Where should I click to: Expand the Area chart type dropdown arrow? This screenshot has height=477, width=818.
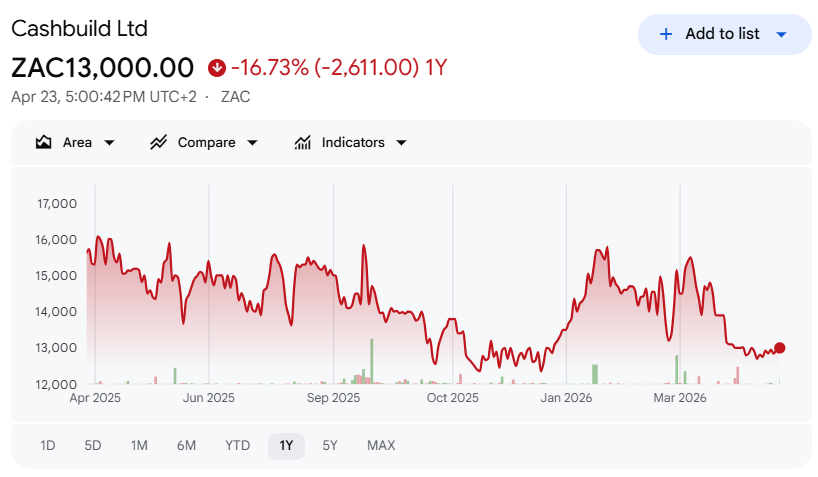[x=109, y=143]
